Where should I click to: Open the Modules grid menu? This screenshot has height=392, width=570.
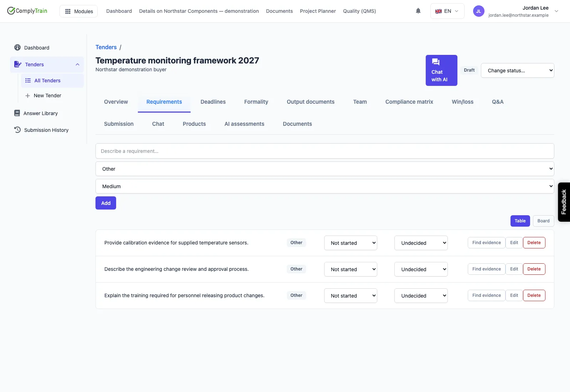[x=79, y=11]
